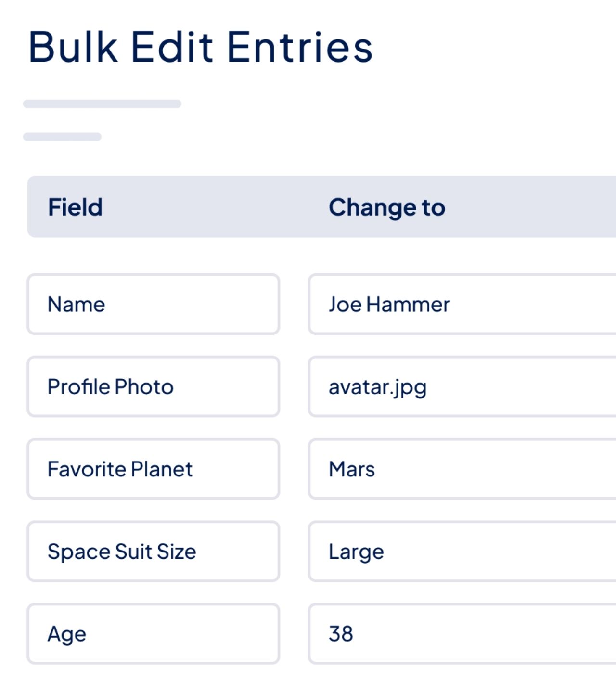616x693 pixels.
Task: Open the Favorite Planet field selector
Action: click(x=154, y=469)
